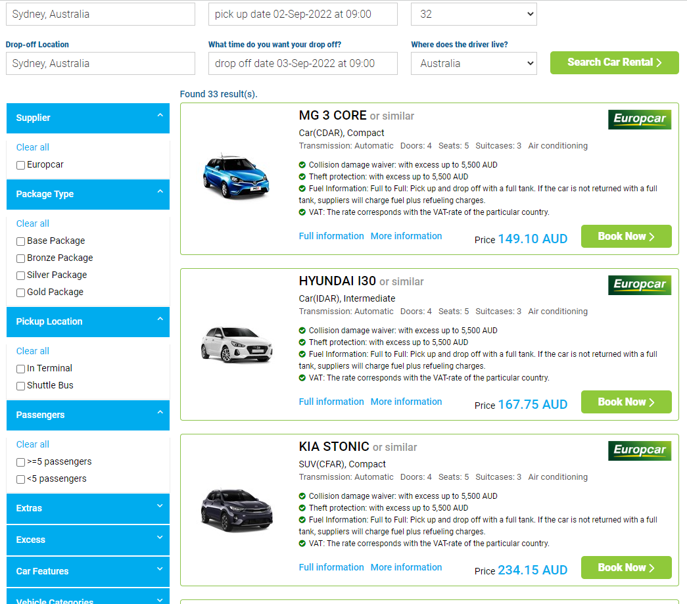Expand the Excess filter panel

(88, 540)
